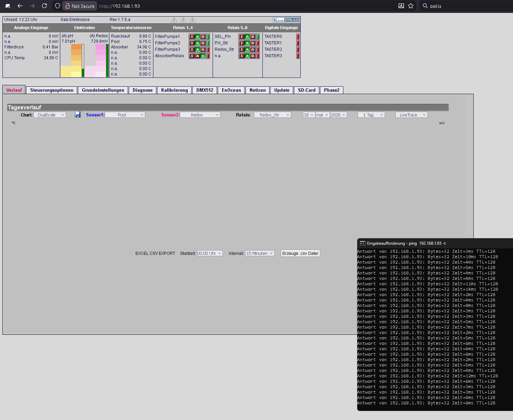The height and width of the screenshot is (420, 513).
Task: Open the Relais Redox_Str dropdown
Action: 273,115
